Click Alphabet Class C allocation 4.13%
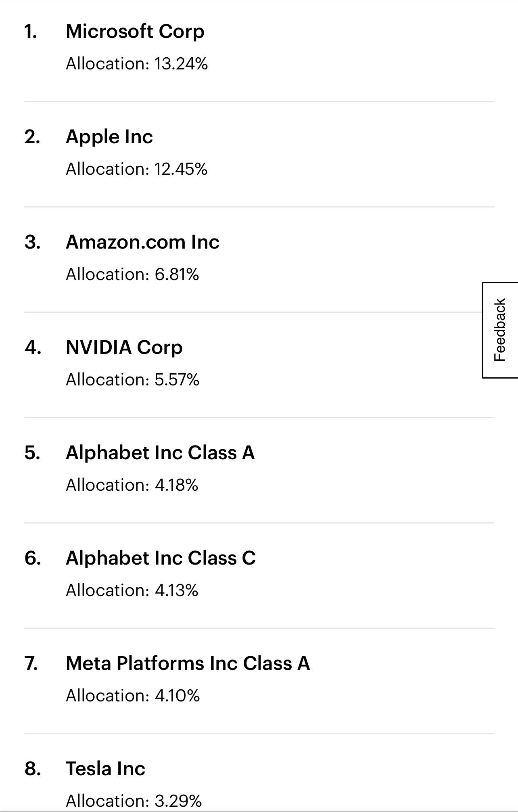The image size is (518, 812). click(x=132, y=590)
